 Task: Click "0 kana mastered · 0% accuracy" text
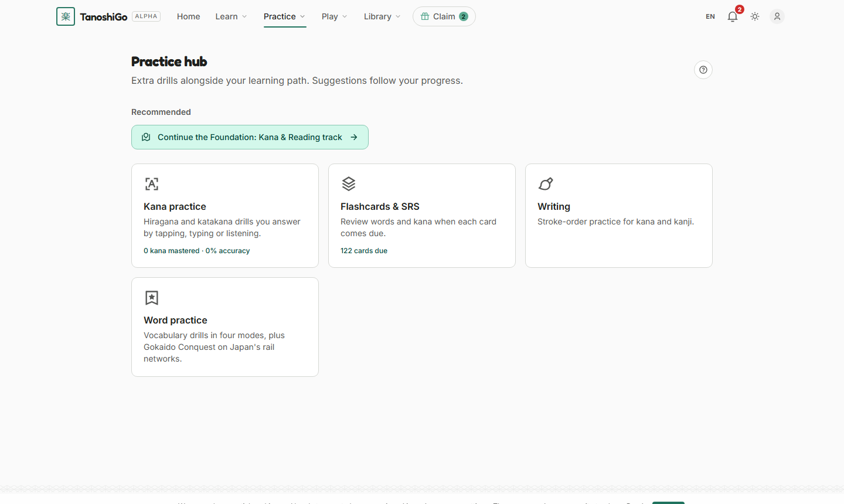(197, 251)
